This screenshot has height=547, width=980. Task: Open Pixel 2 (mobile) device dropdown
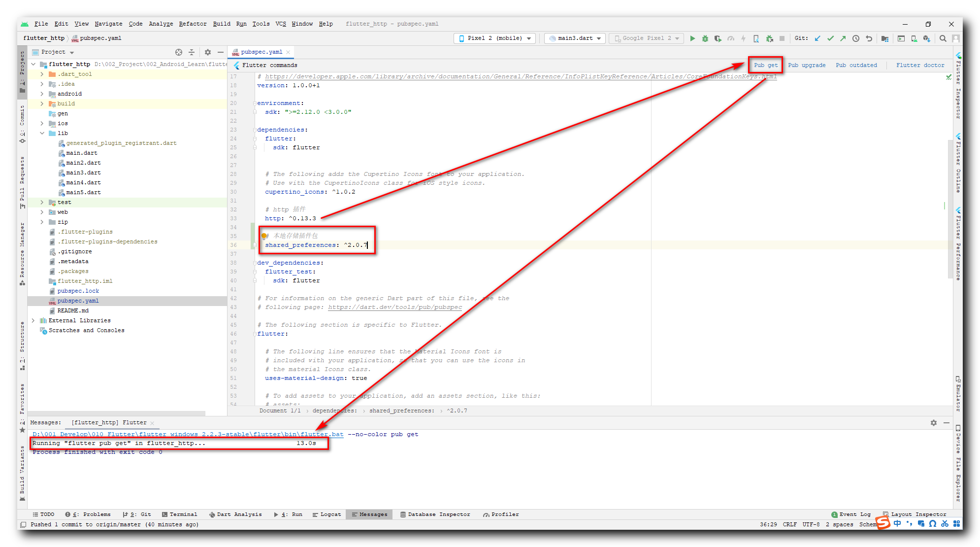pyautogui.click(x=494, y=38)
